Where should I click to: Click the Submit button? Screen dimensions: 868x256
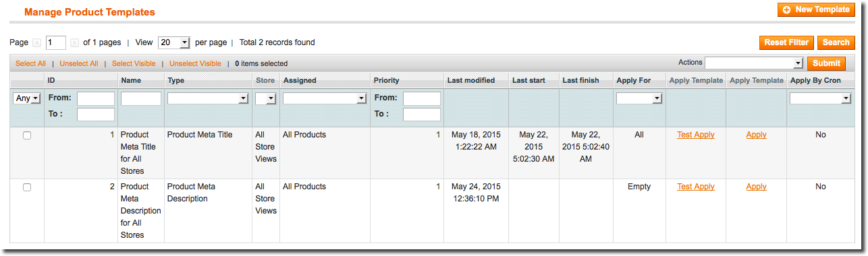tap(827, 63)
